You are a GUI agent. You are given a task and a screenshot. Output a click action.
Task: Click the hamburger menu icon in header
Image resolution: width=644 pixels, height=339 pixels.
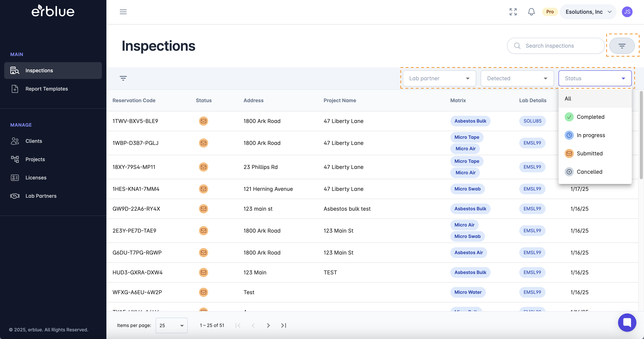pyautogui.click(x=123, y=12)
